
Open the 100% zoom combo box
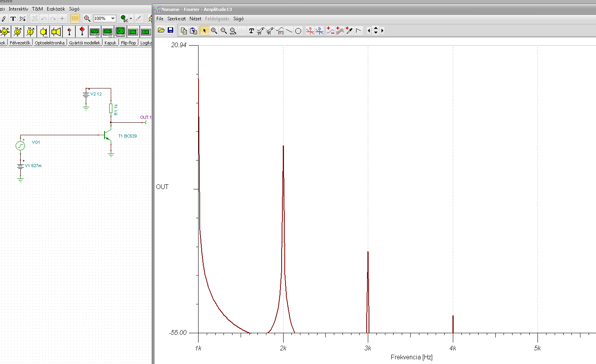tap(105, 18)
